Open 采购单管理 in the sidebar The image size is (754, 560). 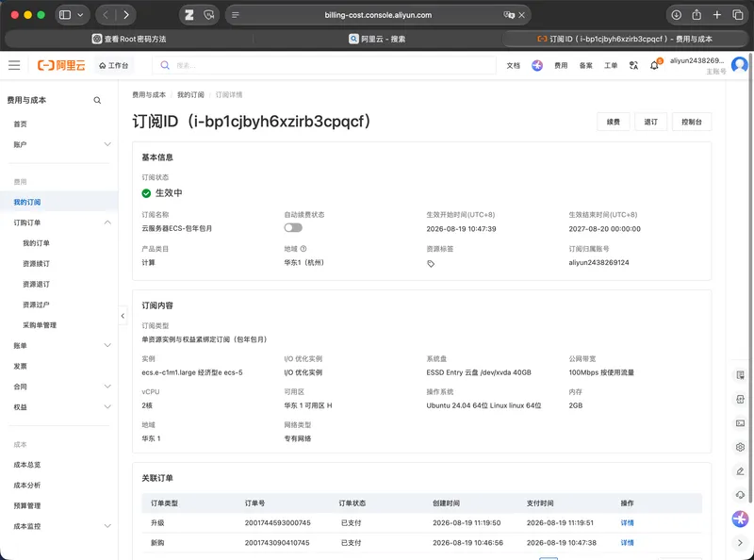pos(40,325)
